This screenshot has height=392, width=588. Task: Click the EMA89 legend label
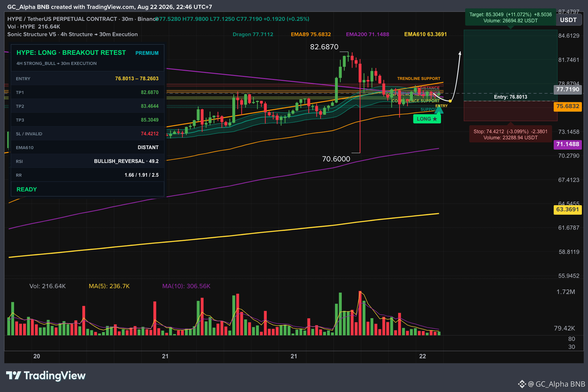(311, 34)
